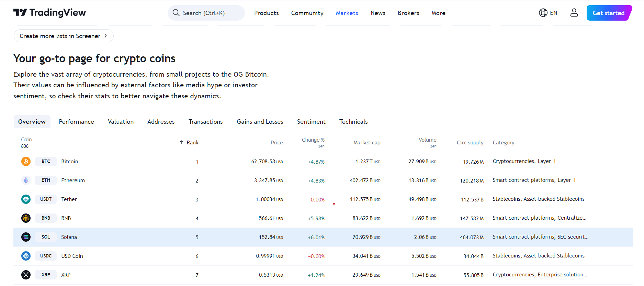Switch to the Valuation tab

pos(121,122)
